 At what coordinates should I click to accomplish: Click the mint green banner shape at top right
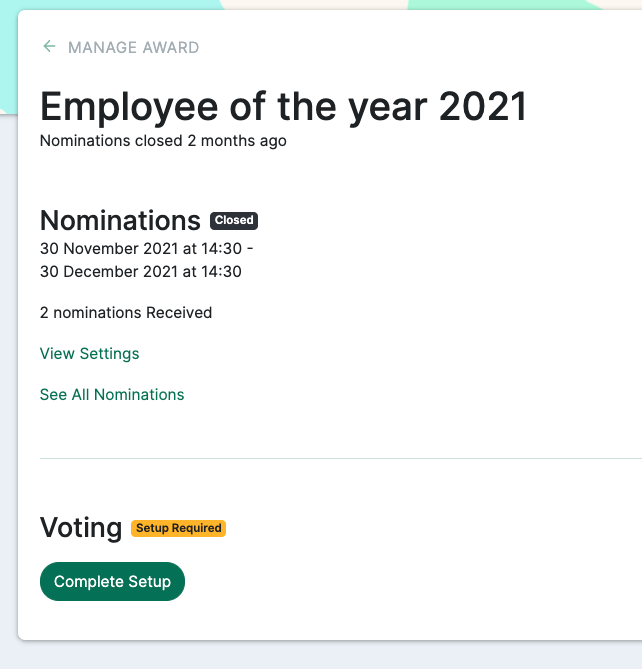click(503, 4)
